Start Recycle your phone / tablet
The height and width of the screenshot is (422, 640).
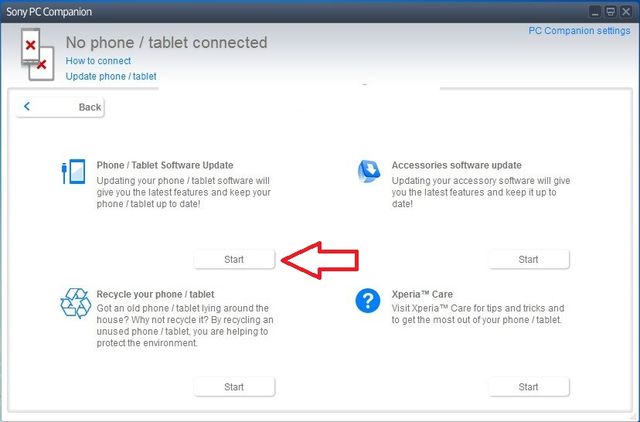[234, 386]
